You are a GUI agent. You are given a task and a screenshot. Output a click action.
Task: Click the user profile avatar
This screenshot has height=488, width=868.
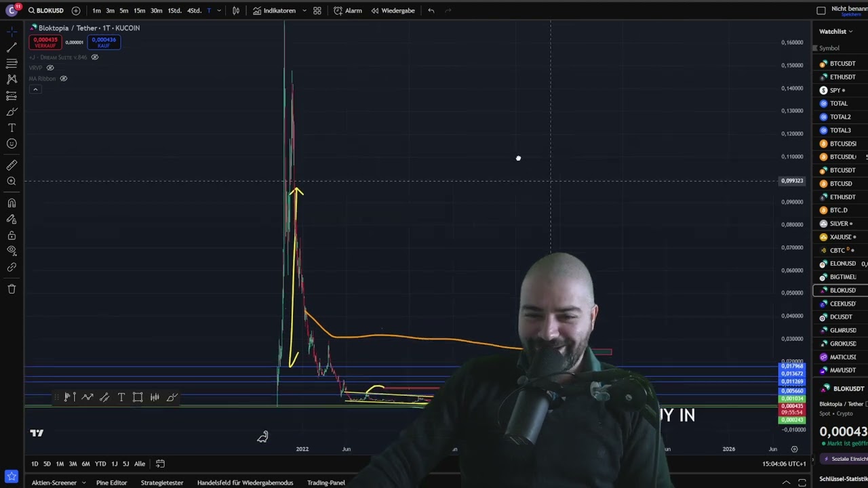coord(11,10)
